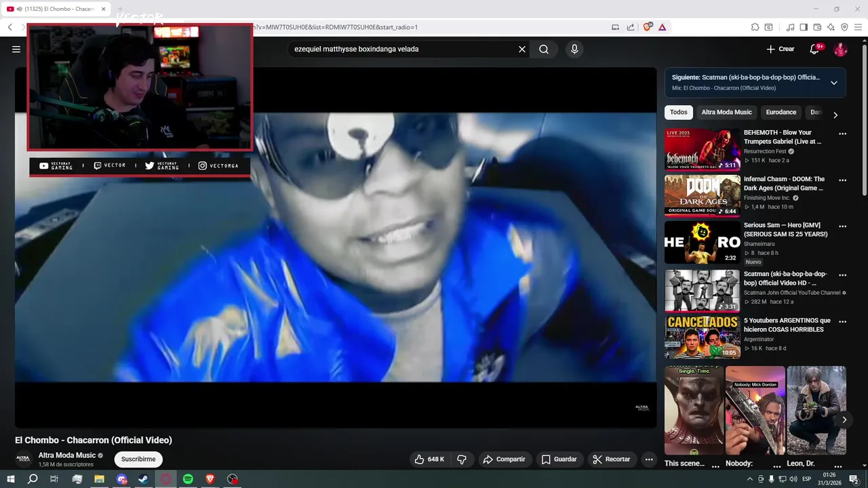Start voice search with the microphone
The width and height of the screenshot is (868, 488).
574,49
